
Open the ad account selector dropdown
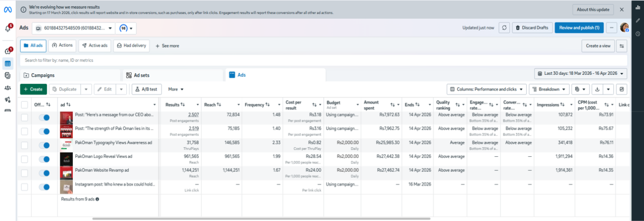[74, 28]
